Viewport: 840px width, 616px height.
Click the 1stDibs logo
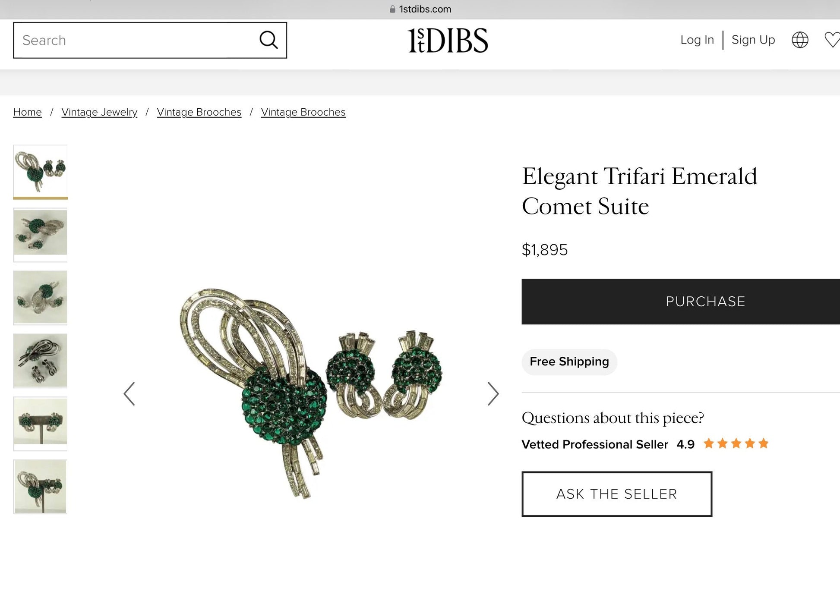pos(448,41)
